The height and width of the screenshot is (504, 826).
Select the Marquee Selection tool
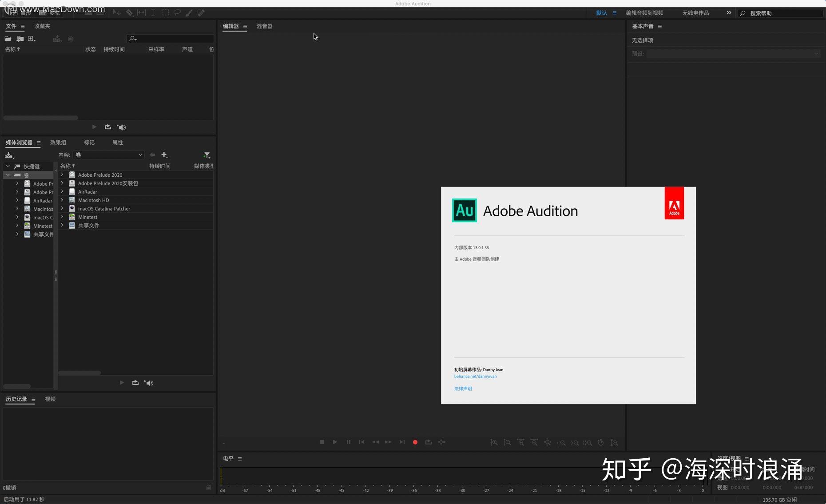coord(165,12)
